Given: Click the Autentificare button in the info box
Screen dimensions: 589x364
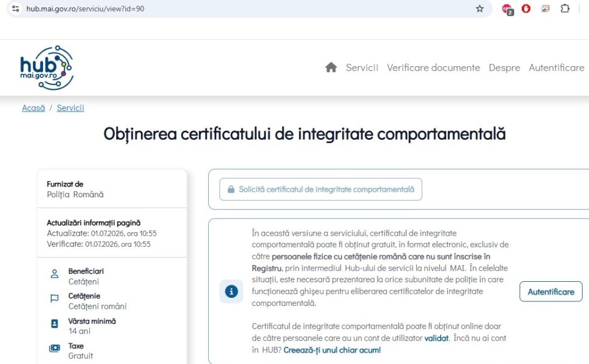Looking at the screenshot, I should [x=551, y=292].
